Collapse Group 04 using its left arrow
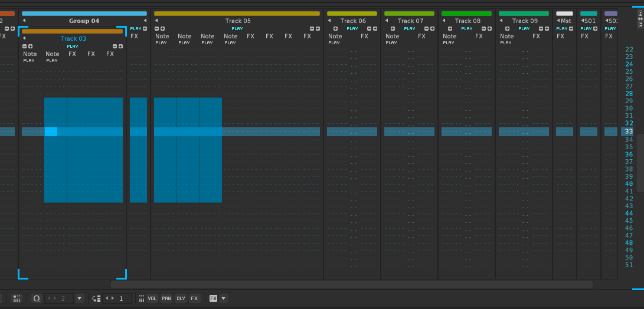Viewport: 644px width, 309px height. tap(24, 21)
